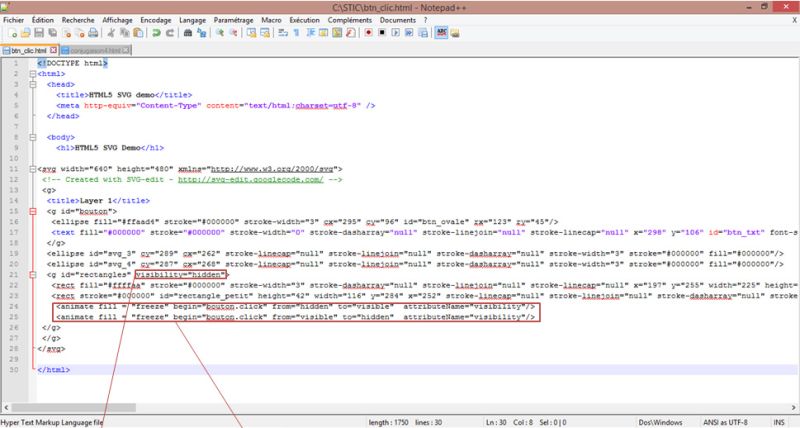Viewport: 800px width, 428px height.
Task: Undo last edit with green arrow
Action: coord(156,33)
